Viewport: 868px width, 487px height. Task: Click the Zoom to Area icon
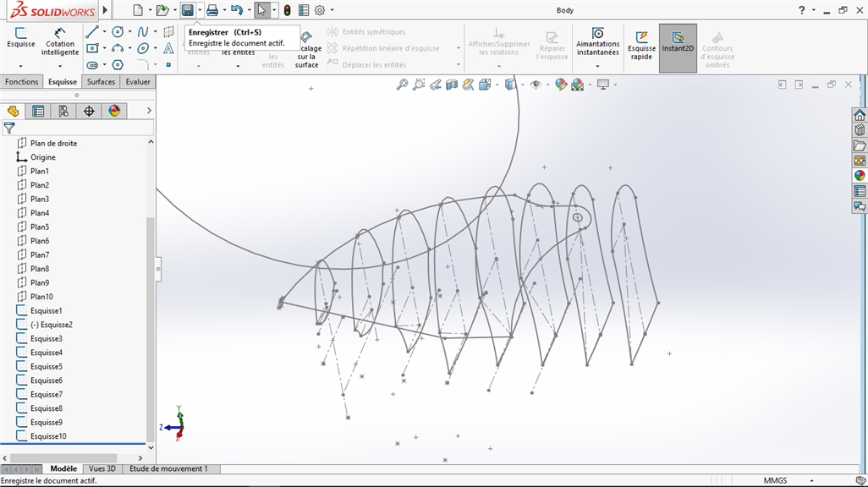[419, 85]
